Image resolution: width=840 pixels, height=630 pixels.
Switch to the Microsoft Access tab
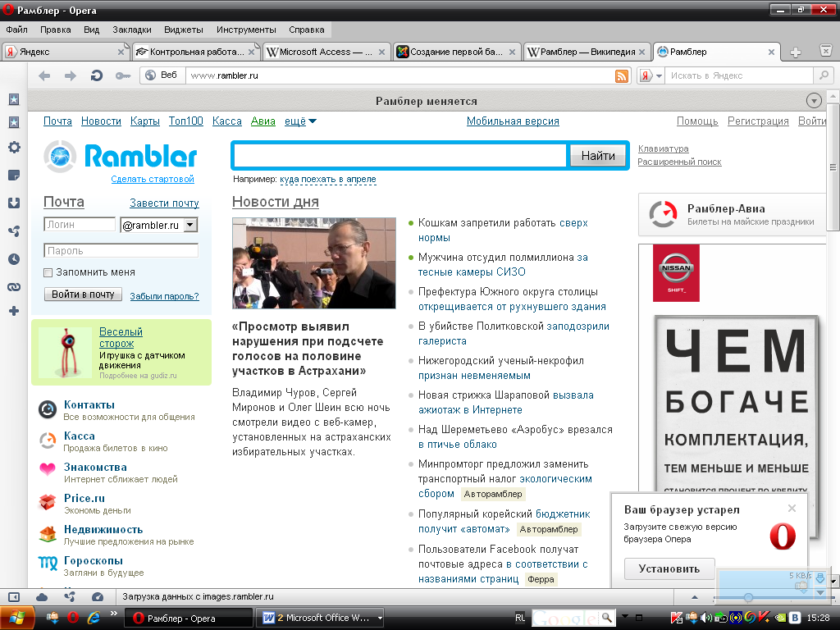click(326, 52)
